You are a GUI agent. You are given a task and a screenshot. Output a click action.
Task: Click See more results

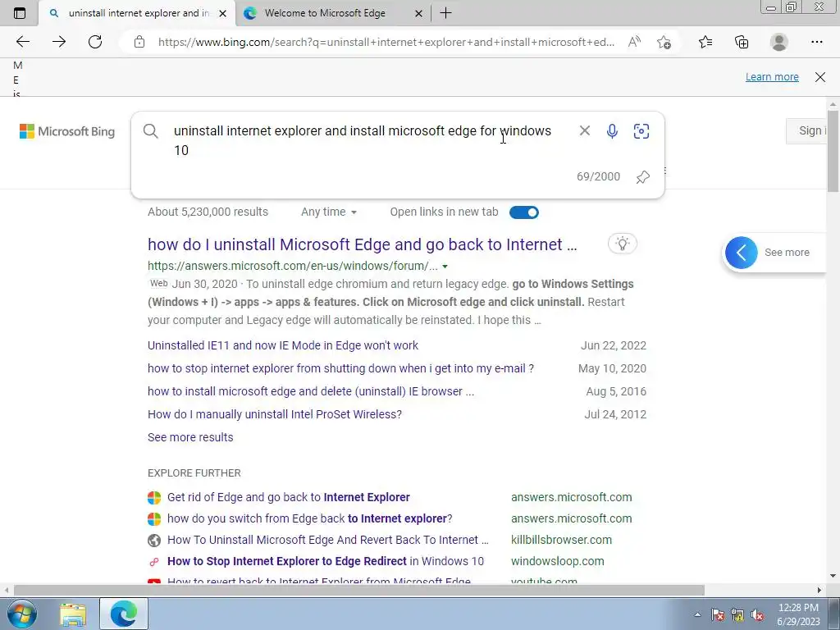click(x=190, y=437)
